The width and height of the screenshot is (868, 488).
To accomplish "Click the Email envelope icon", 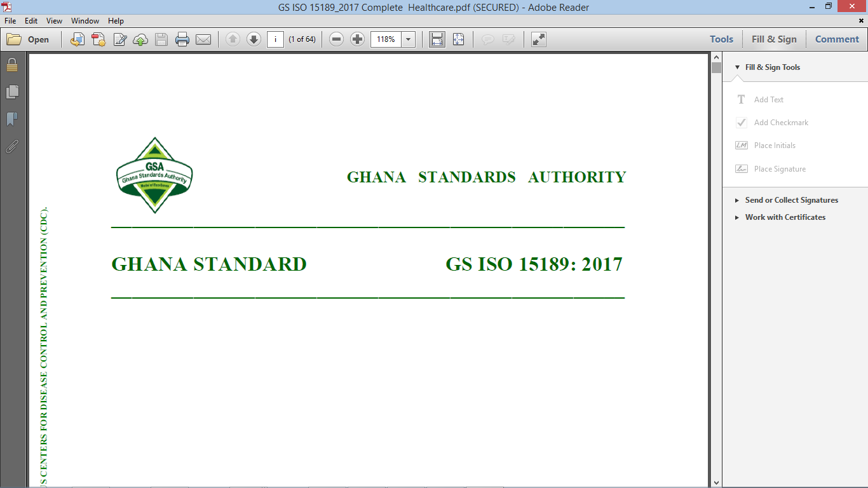I will click(x=203, y=39).
